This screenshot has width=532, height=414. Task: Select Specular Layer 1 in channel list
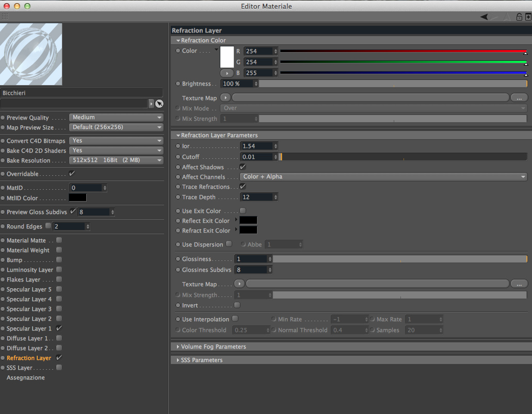29,328
